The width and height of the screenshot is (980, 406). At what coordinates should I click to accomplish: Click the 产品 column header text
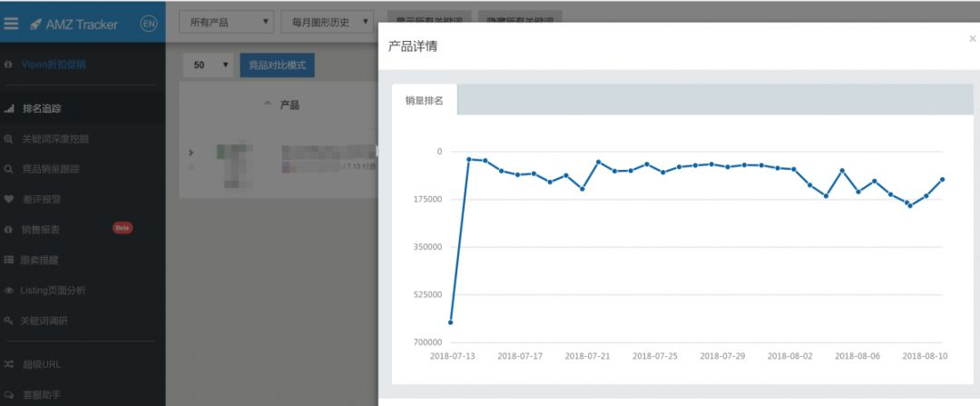tap(289, 105)
